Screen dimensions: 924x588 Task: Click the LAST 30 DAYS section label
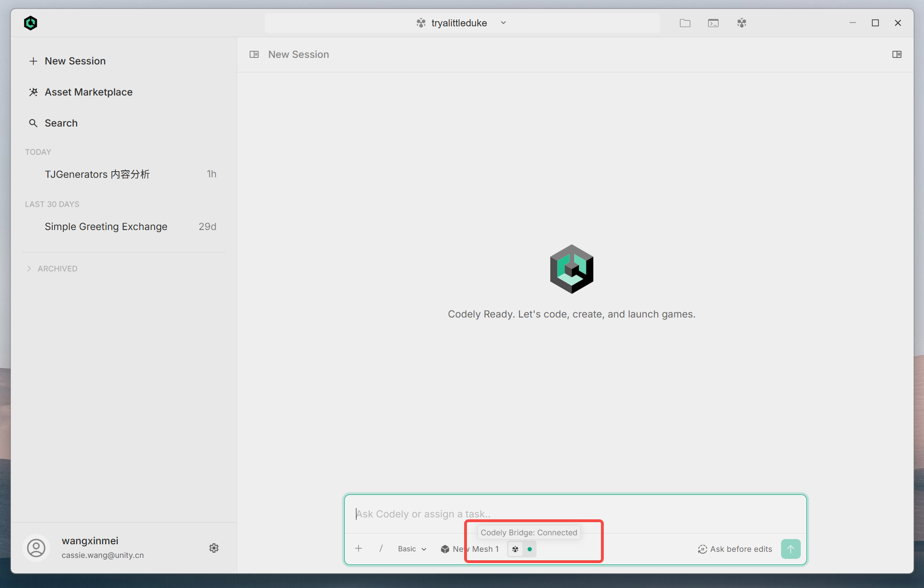click(52, 204)
